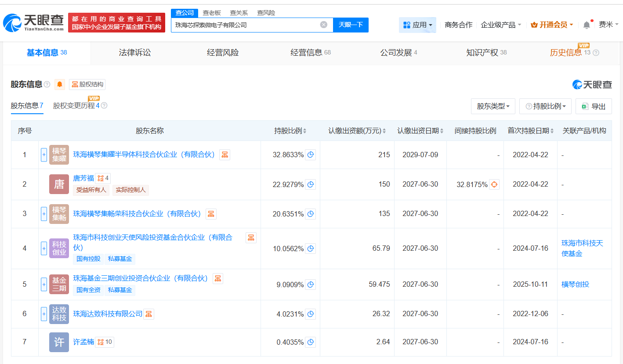Expand shareholder row for 珠海横琴集曜 using plus button
This screenshot has width=623, height=364.
pos(44,155)
